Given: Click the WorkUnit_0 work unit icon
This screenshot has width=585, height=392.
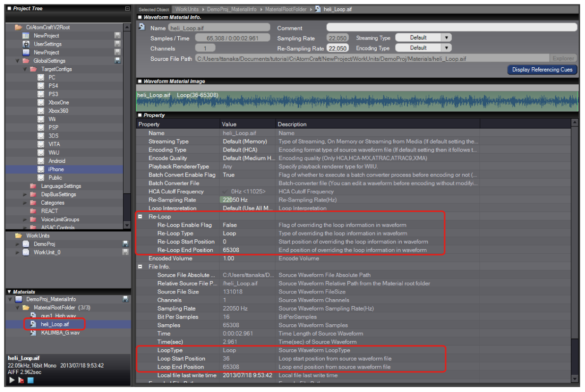Looking at the screenshot, I should click(26, 252).
